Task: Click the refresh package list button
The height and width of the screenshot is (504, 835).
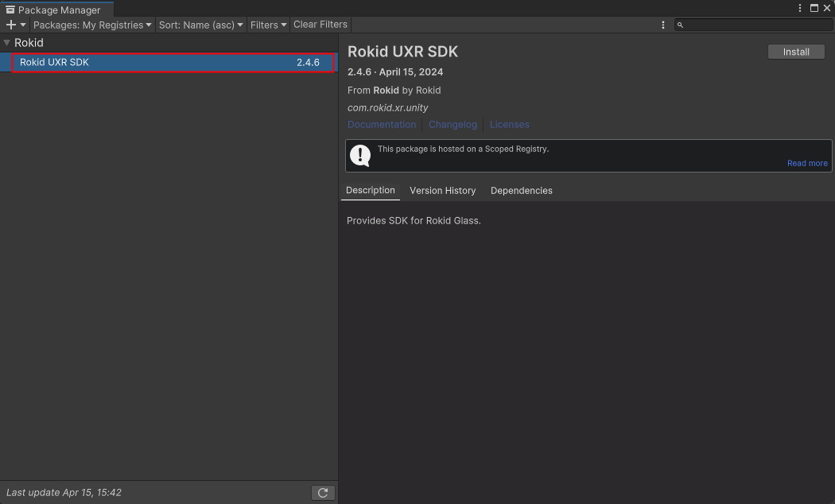Action: tap(323, 493)
